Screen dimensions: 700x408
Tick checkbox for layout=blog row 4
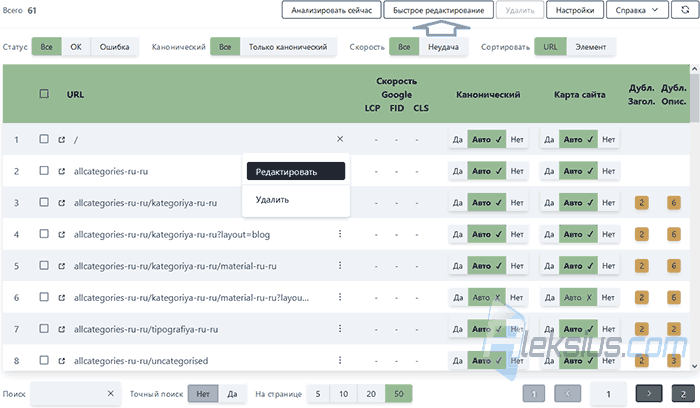(44, 234)
